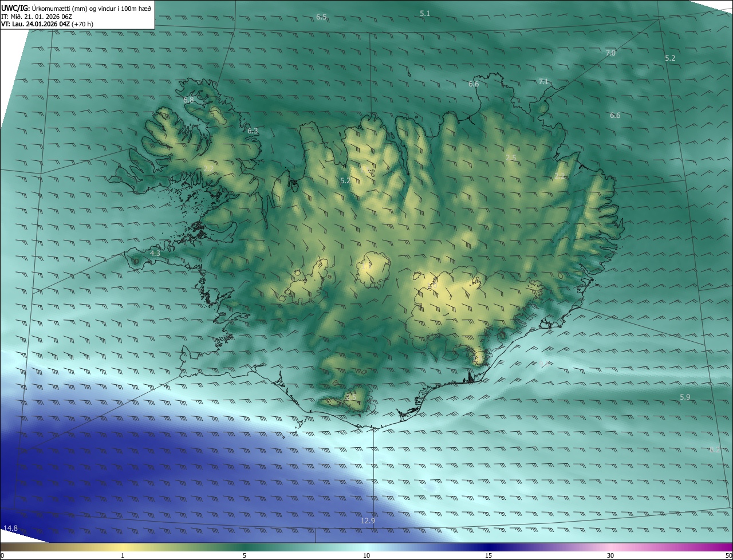Click the 6.8 value over the Westfjords
The width and height of the screenshot is (733, 560).
(188, 100)
